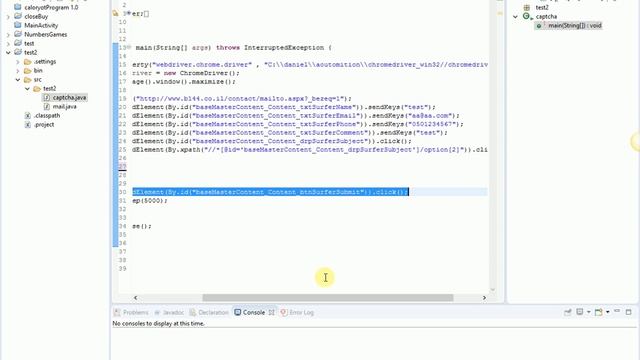Select the .classpath file
640x360 pixels.
coord(47,116)
